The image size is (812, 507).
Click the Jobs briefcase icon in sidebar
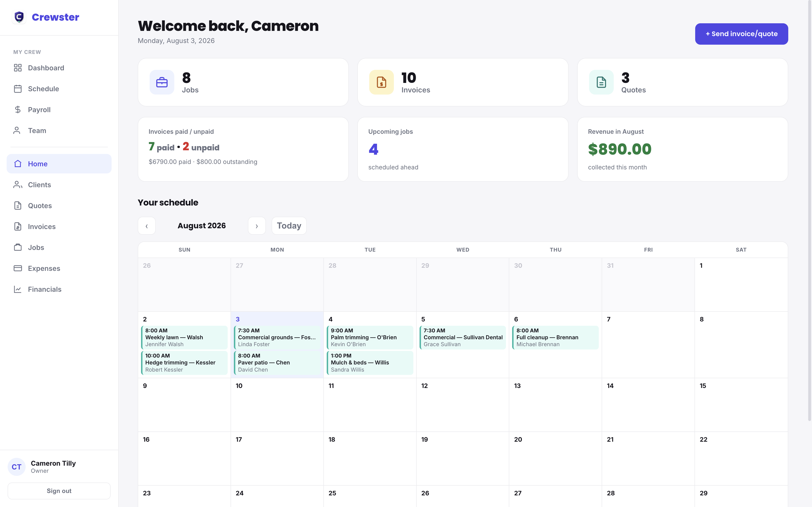coord(18,248)
